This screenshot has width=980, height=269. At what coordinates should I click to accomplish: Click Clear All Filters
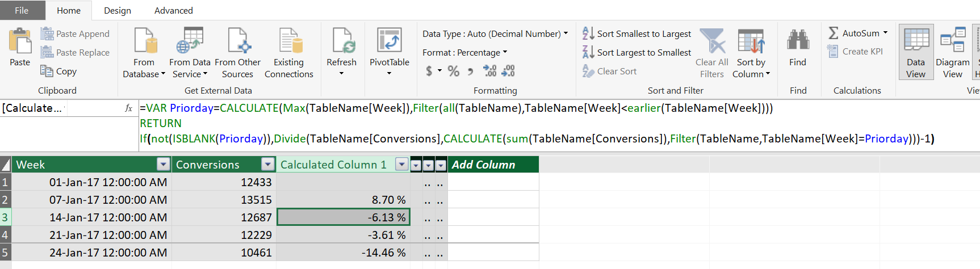coord(712,53)
